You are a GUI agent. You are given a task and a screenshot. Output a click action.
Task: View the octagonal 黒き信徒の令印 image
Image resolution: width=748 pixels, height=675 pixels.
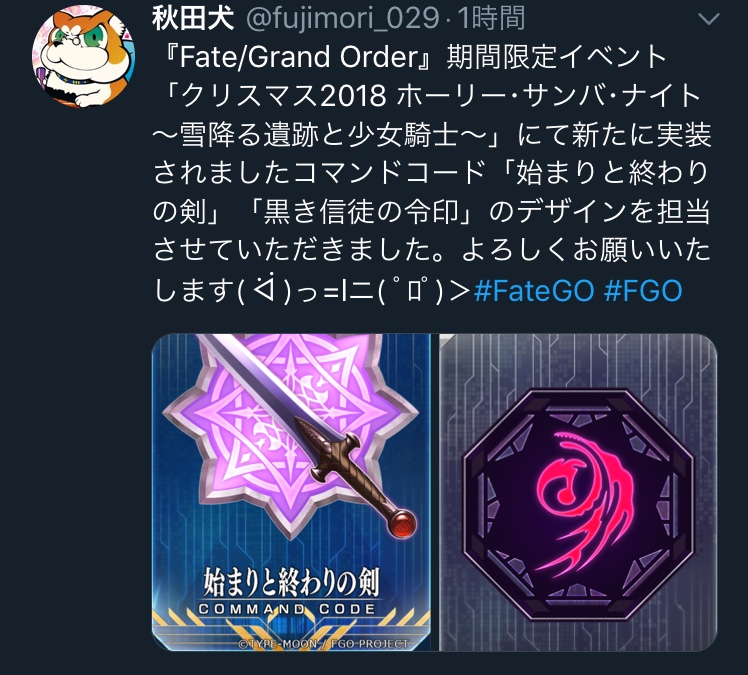pyautogui.click(x=578, y=492)
